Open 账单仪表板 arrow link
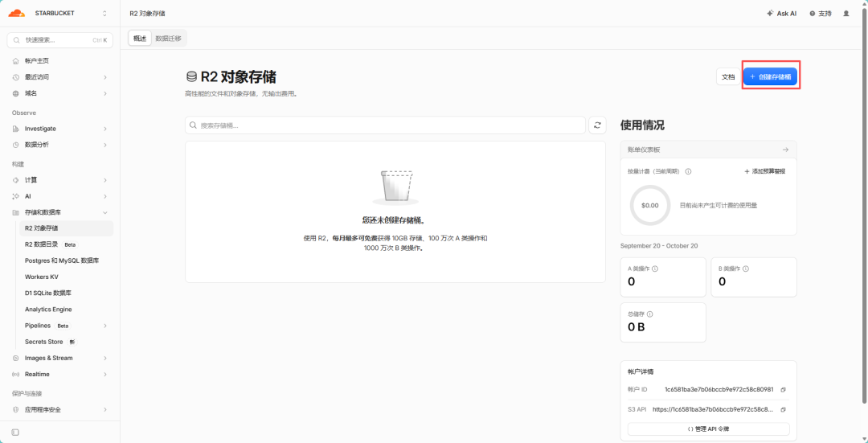This screenshot has height=443, width=868. click(x=785, y=150)
